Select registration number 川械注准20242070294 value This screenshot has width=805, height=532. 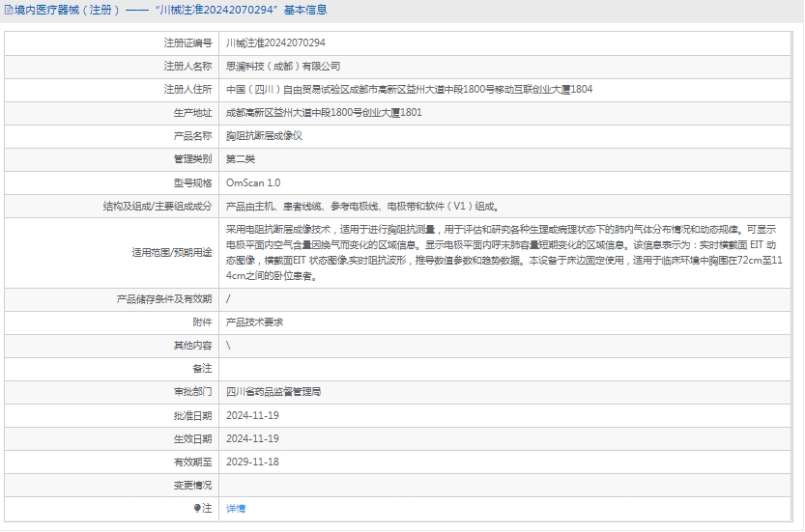point(275,43)
